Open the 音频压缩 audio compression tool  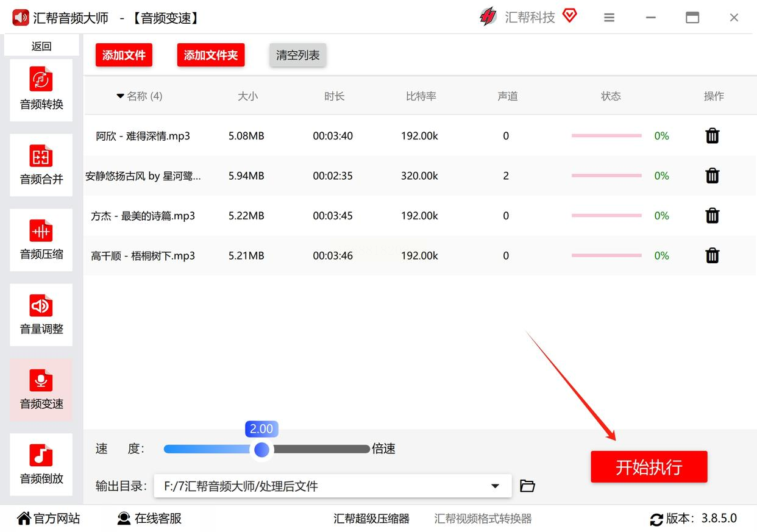[x=41, y=239]
